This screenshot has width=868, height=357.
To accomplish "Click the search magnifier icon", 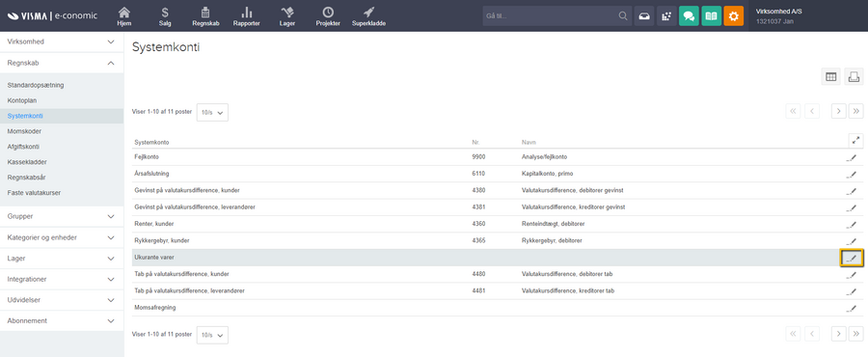I will pos(623,16).
